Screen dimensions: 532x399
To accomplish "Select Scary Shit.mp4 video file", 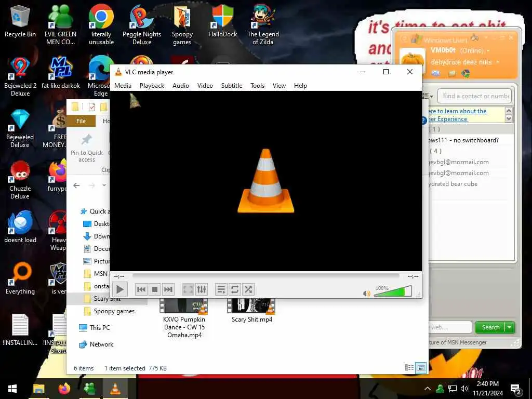I will pyautogui.click(x=252, y=312).
